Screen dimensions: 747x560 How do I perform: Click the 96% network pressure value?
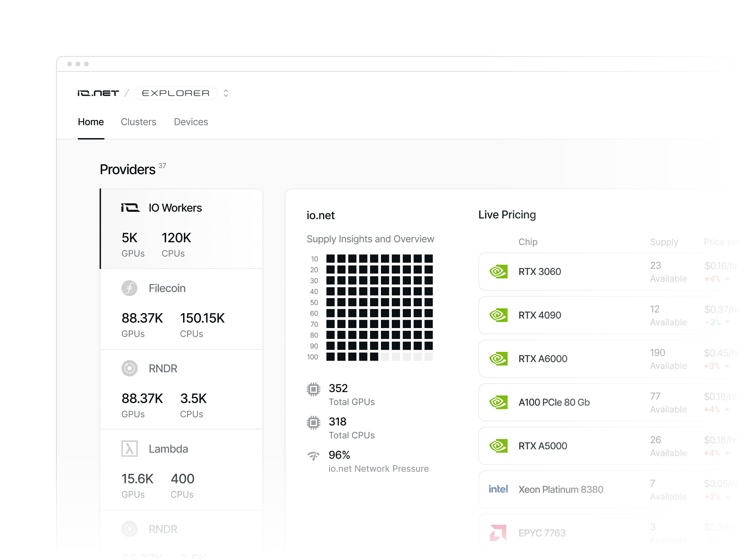coord(339,455)
